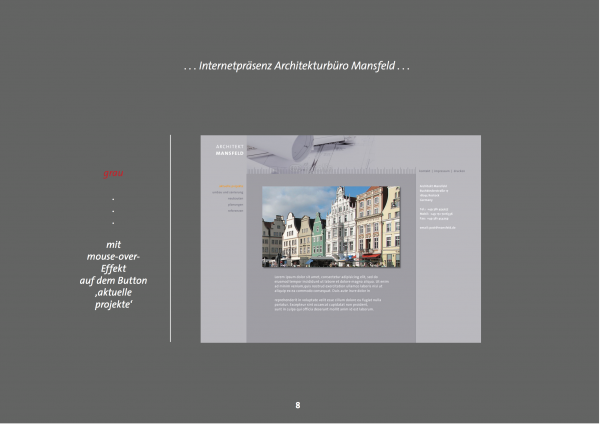Click the photo of colorful gabled houses
600x424 pixels.
click(330, 226)
